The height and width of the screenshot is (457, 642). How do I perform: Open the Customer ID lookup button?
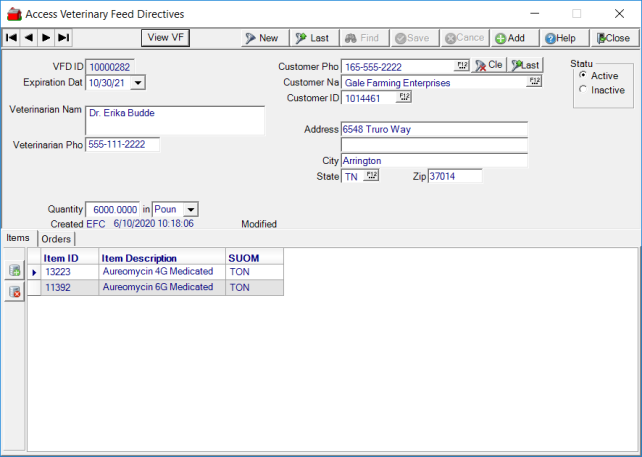(x=405, y=98)
